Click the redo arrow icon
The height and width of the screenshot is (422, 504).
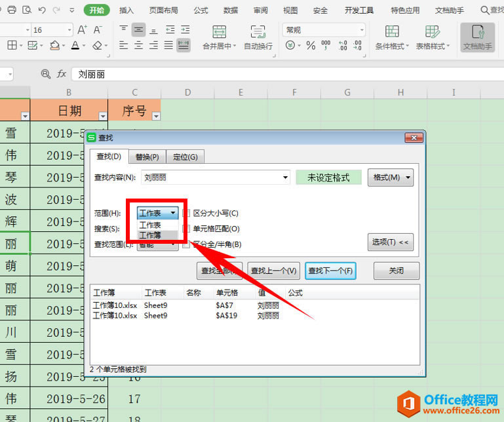tap(56, 10)
